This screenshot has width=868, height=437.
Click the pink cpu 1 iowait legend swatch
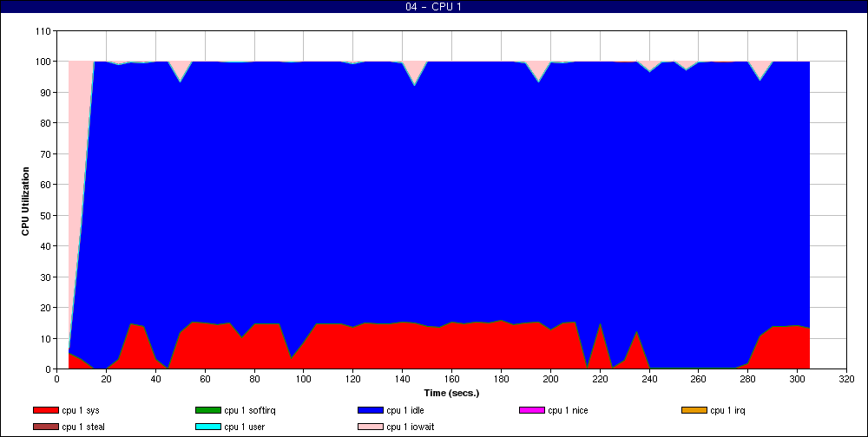pos(370,427)
